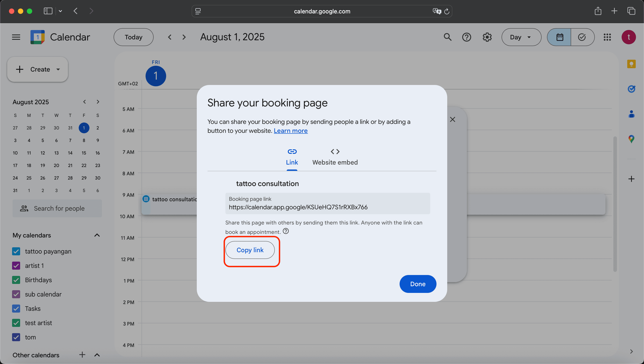Uncheck the artist 1 calendar
The height and width of the screenshot is (364, 644).
pos(16,265)
